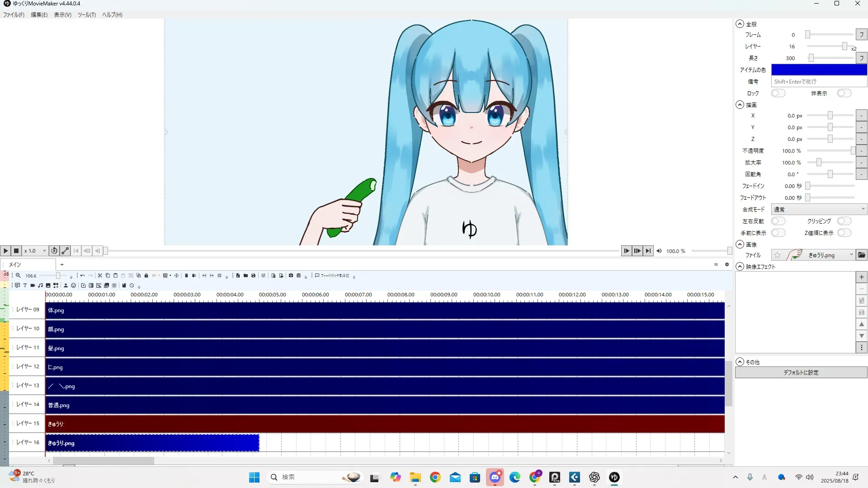Open the 編集(E) menu
The width and height of the screenshot is (868, 488).
tap(39, 15)
